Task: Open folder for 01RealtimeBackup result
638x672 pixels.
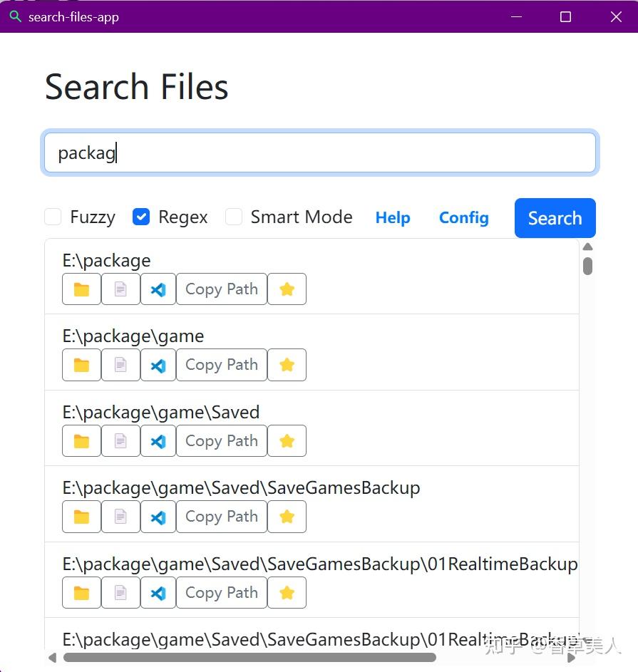Action: [x=82, y=593]
